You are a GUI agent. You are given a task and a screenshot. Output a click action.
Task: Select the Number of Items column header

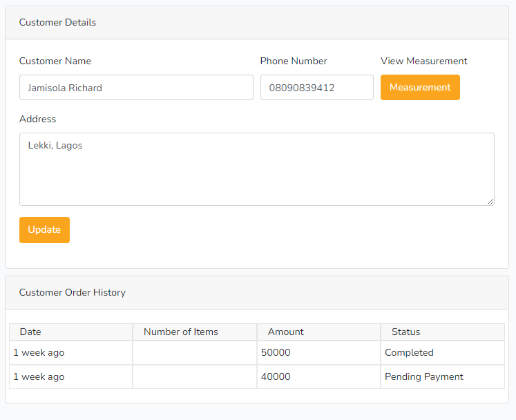pos(181,332)
